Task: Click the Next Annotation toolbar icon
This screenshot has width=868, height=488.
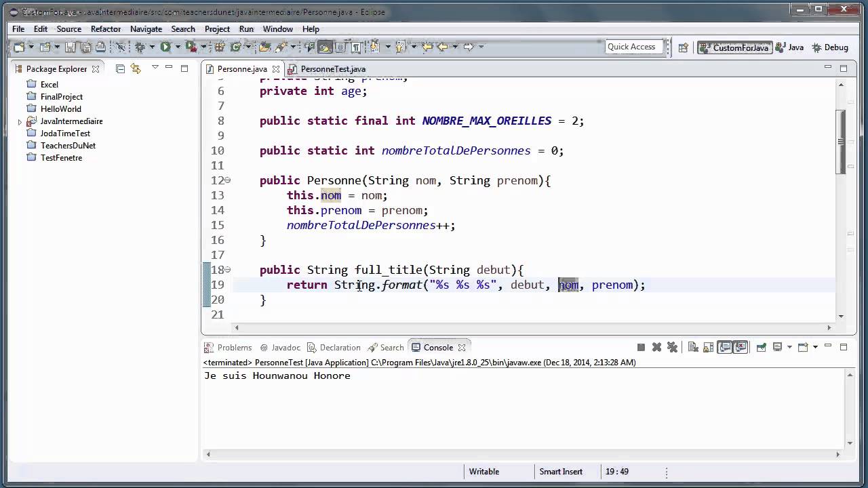Action: (374, 47)
